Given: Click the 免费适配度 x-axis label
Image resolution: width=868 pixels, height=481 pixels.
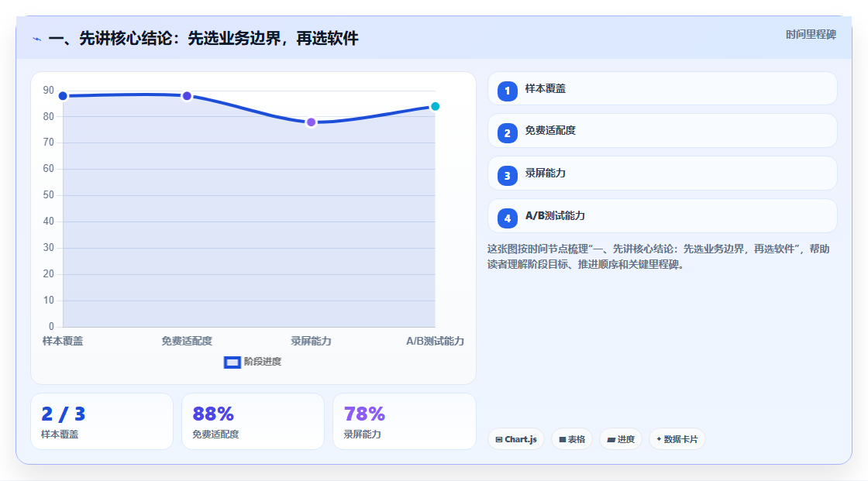Looking at the screenshot, I should 187,341.
